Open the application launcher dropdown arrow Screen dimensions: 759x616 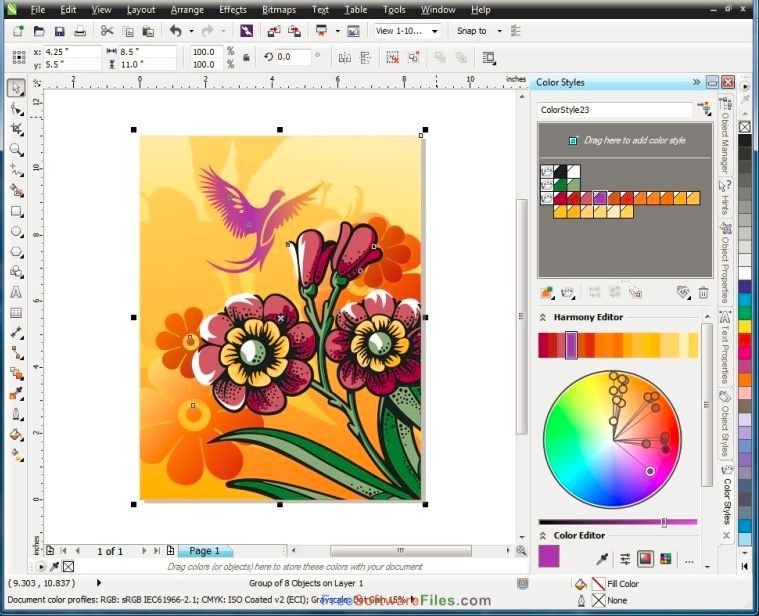tap(337, 31)
